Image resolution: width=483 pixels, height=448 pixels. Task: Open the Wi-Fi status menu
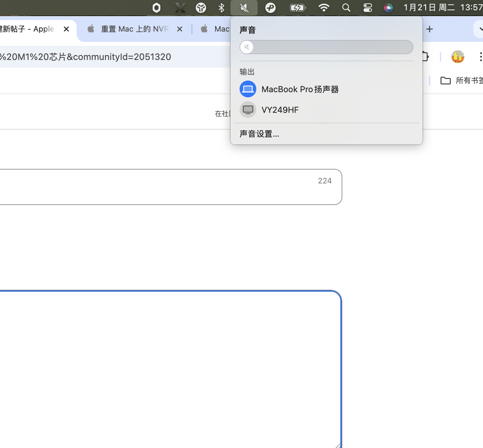point(324,8)
